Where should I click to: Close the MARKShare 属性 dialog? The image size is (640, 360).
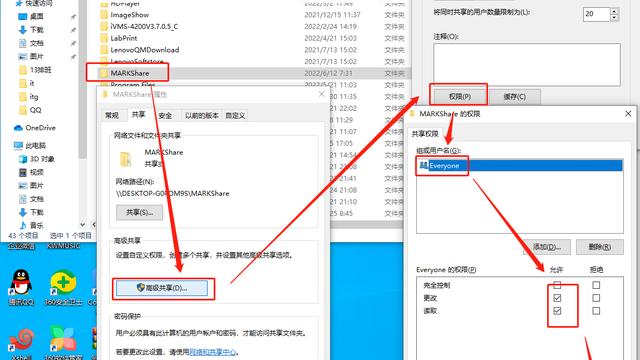click(322, 94)
